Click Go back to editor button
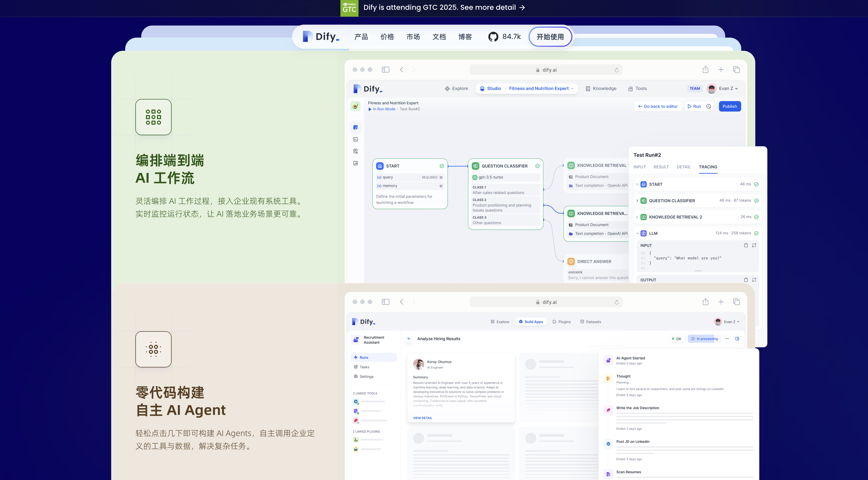The width and height of the screenshot is (868, 480). pos(658,106)
